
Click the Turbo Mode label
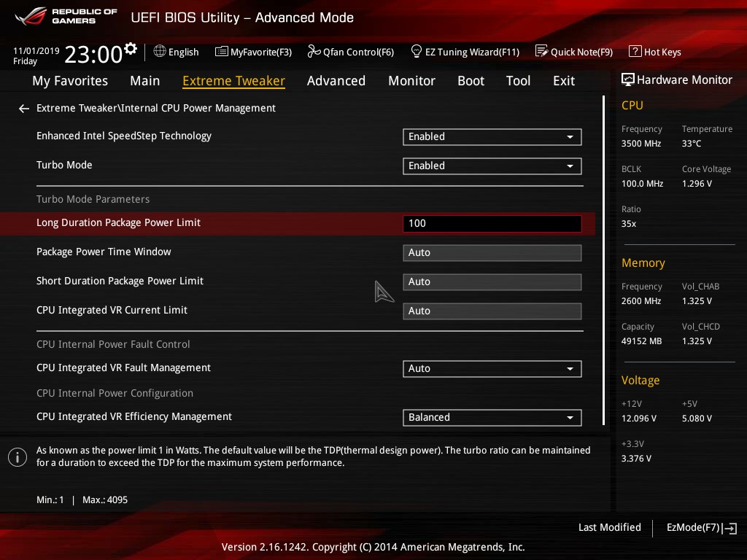tap(64, 165)
